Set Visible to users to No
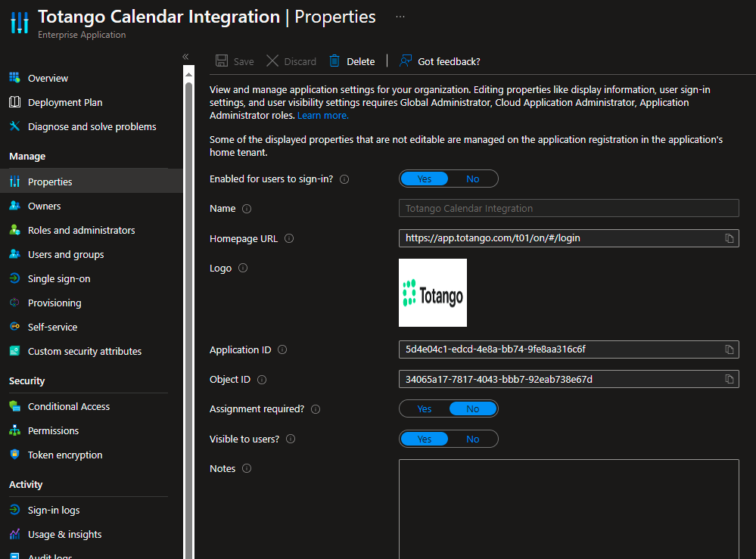Viewport: 756px width, 559px height. 472,439
